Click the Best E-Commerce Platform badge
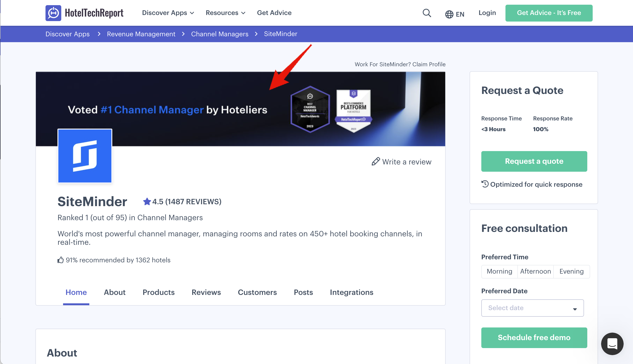Image resolution: width=633 pixels, height=364 pixels. coord(353,110)
